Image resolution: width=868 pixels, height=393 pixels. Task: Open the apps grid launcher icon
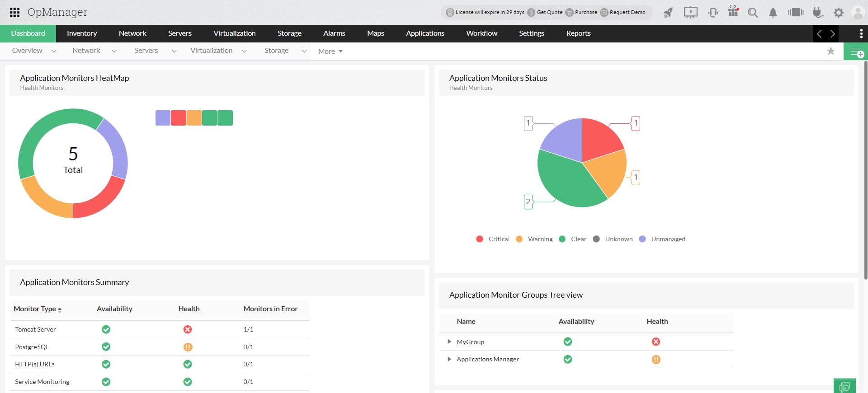[x=14, y=12]
